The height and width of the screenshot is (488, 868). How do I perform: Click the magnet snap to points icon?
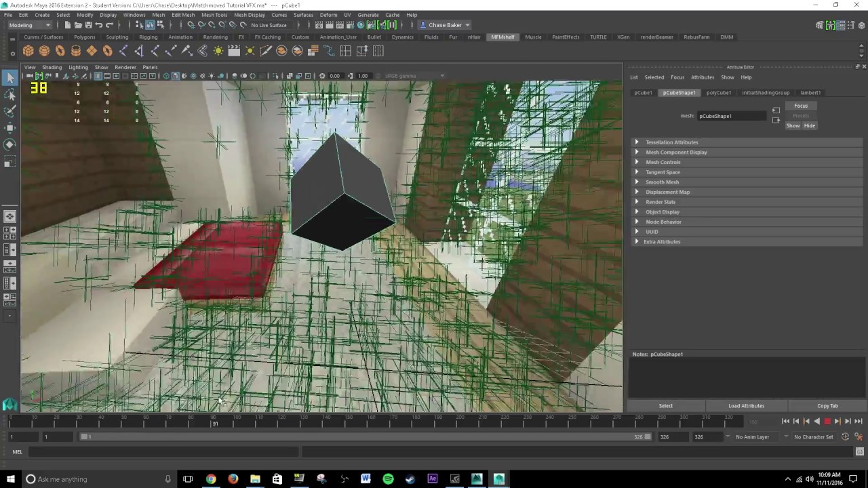[212, 25]
